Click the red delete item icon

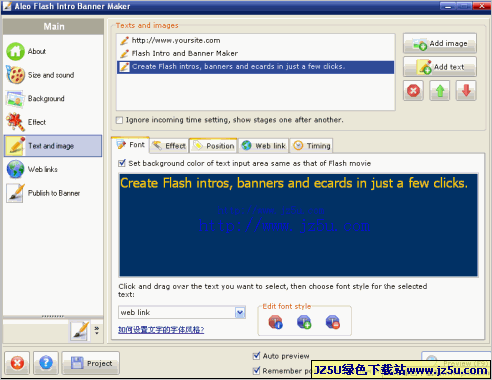click(413, 91)
